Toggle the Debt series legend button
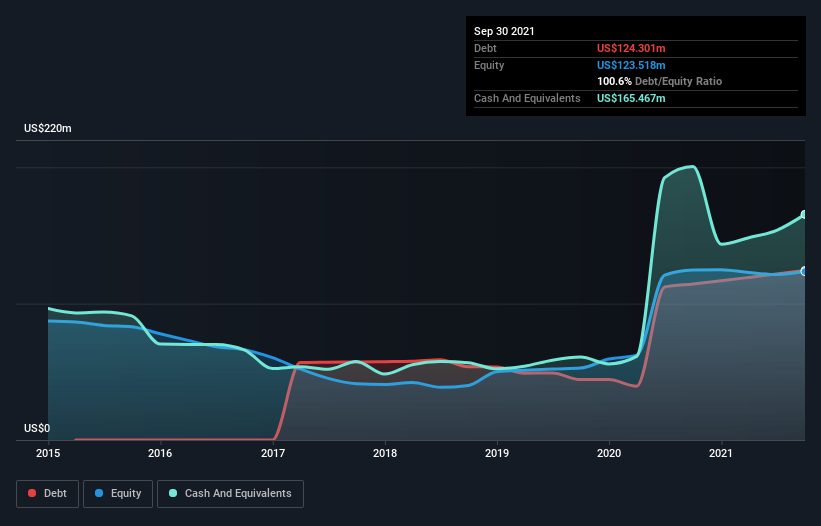821x526 pixels. point(48,494)
